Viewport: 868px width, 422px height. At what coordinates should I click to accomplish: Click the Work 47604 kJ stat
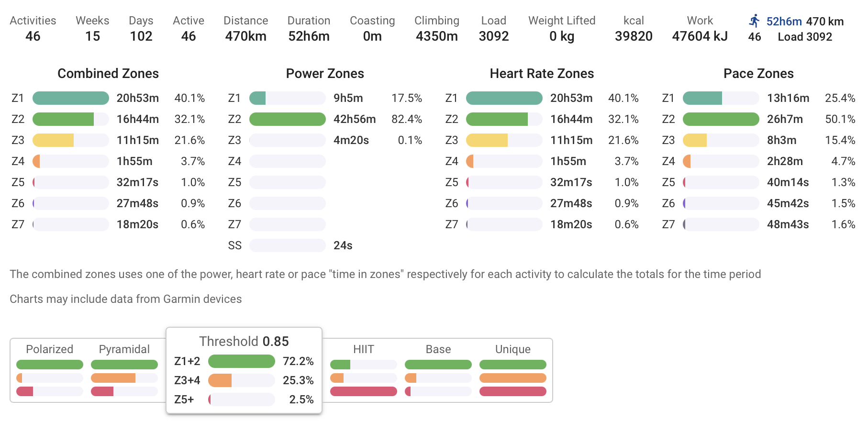click(700, 29)
